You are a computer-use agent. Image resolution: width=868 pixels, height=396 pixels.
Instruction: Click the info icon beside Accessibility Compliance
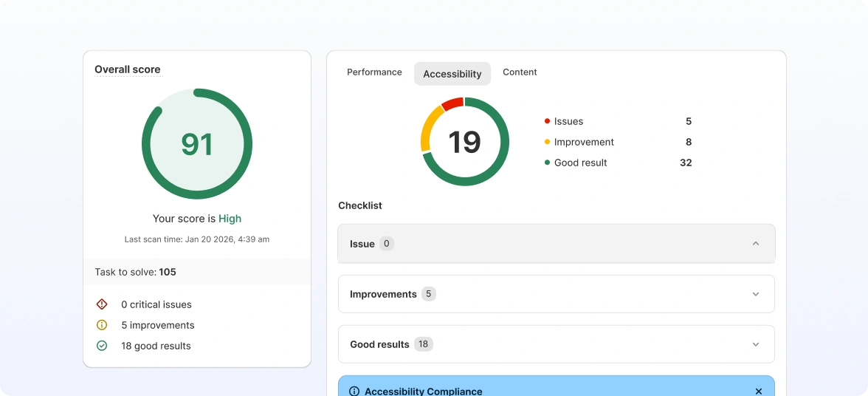coord(354,392)
